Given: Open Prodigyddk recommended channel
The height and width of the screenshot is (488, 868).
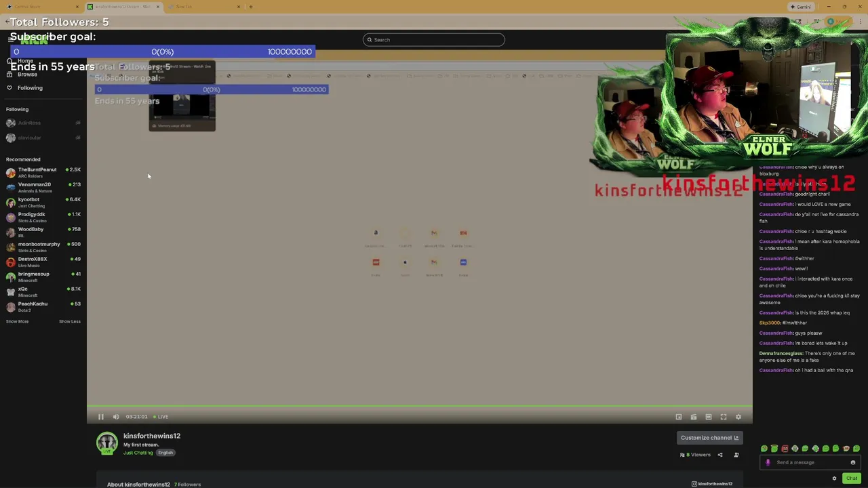Looking at the screenshot, I should tap(43, 217).
